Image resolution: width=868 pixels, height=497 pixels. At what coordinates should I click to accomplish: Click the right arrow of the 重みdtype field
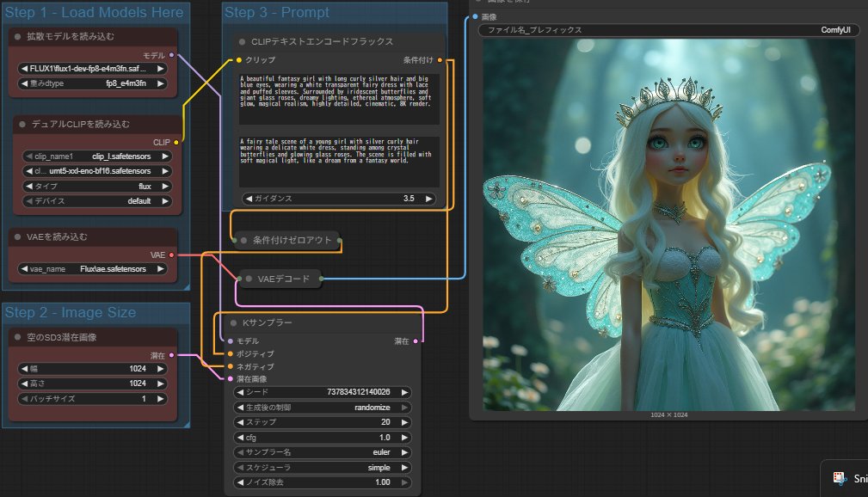pyautogui.click(x=161, y=83)
